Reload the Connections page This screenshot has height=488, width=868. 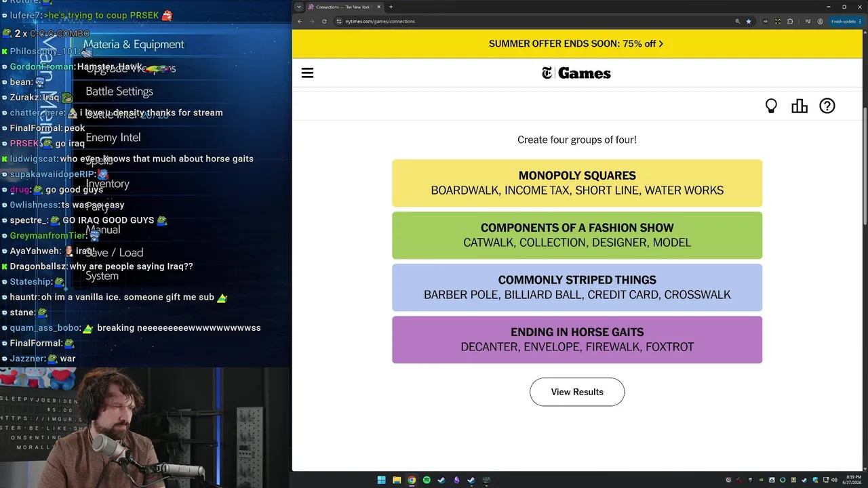tap(324, 21)
